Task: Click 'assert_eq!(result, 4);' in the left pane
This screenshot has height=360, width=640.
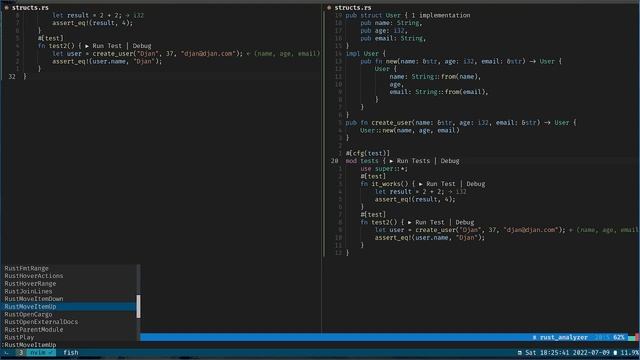Action: [x=92, y=23]
